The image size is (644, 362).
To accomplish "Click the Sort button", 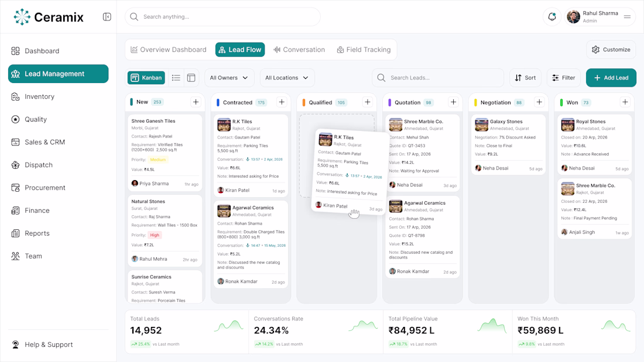I will pyautogui.click(x=525, y=78).
